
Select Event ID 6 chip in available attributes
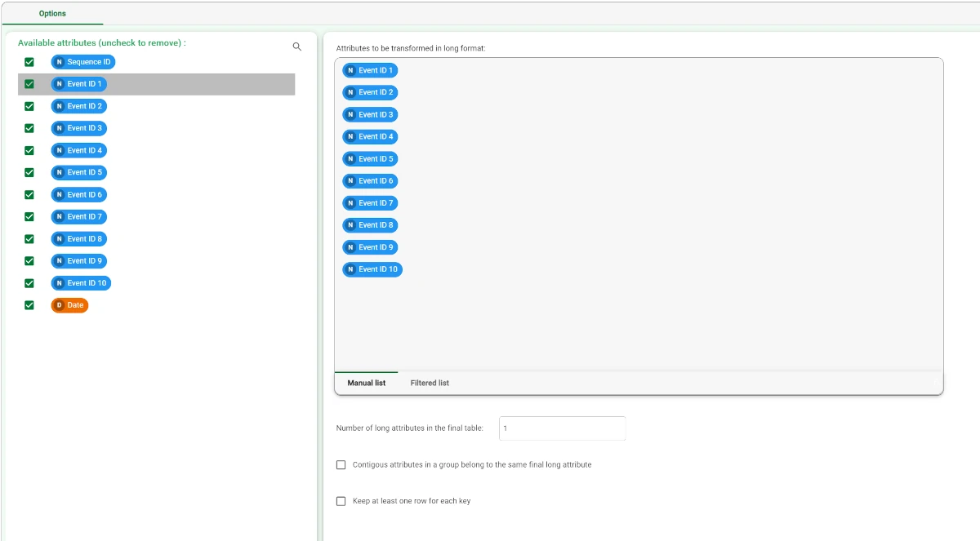tap(79, 194)
